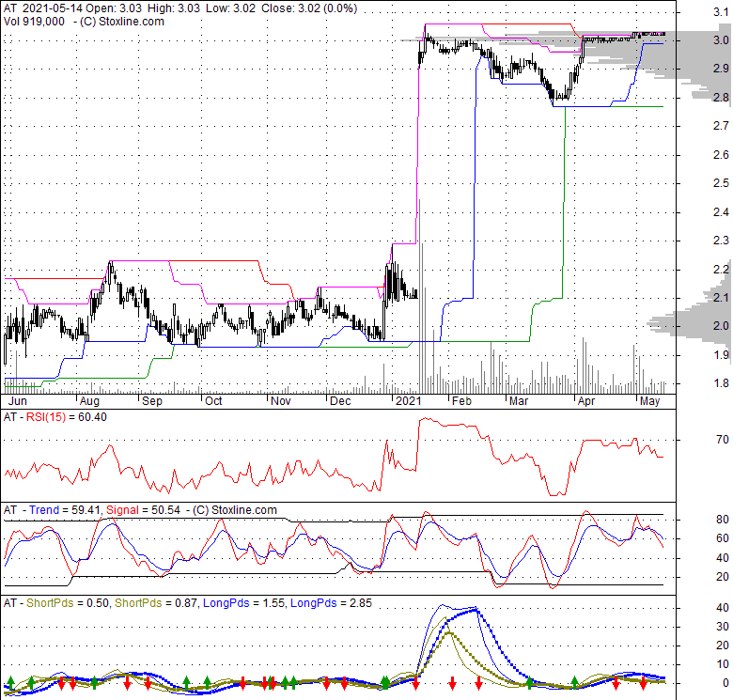The width and height of the screenshot is (733, 700).
Task: Select the blue 'Trend' legend label
Action: pos(44,510)
